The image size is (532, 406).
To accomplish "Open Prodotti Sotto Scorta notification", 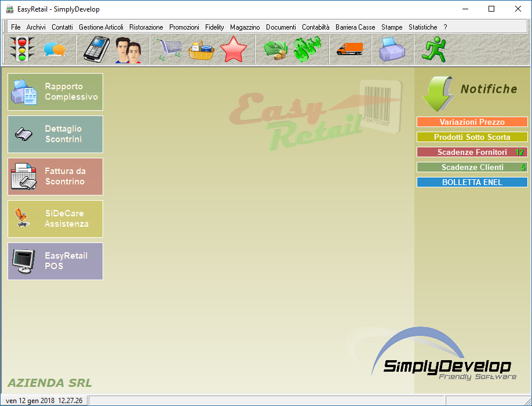I will [x=472, y=137].
